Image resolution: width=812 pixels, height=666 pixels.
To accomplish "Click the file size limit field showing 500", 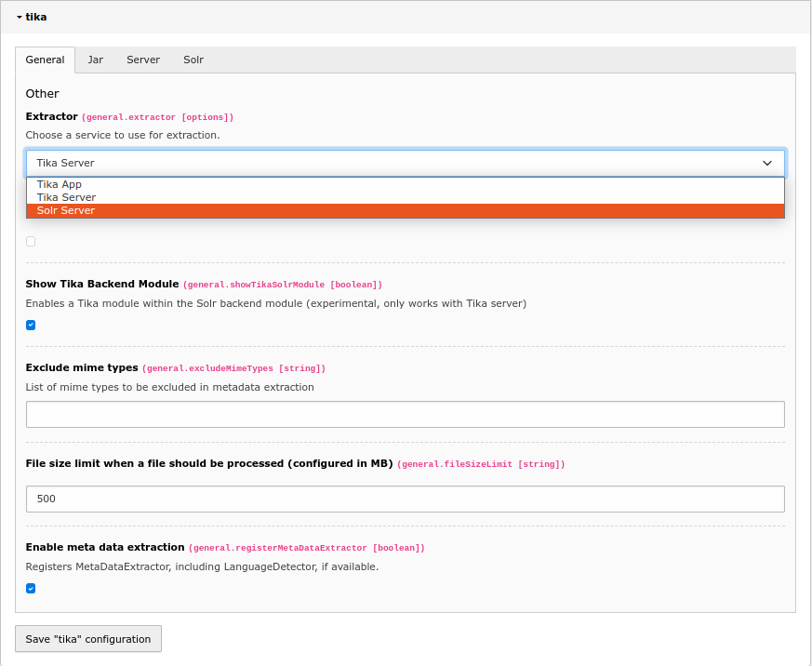I will click(x=405, y=499).
